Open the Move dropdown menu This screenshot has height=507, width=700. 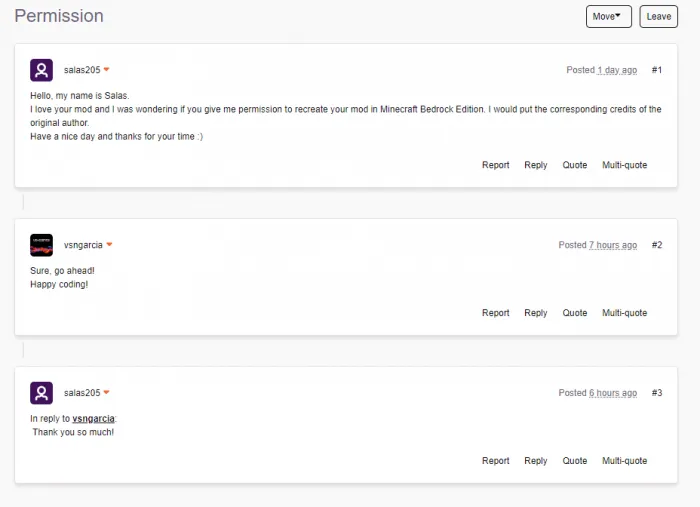point(608,17)
